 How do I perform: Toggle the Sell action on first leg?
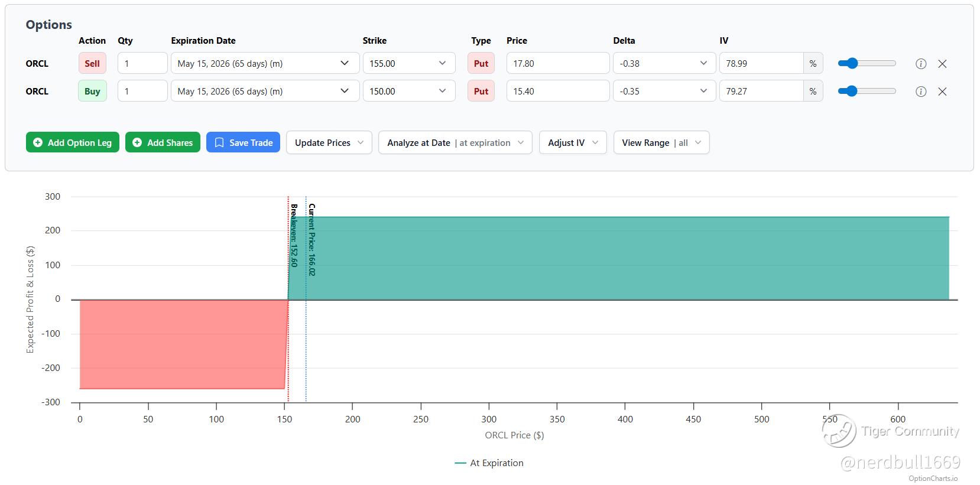(92, 63)
